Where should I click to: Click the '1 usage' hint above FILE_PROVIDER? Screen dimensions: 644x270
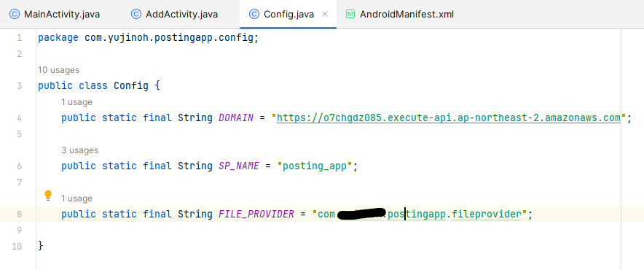pyautogui.click(x=76, y=198)
